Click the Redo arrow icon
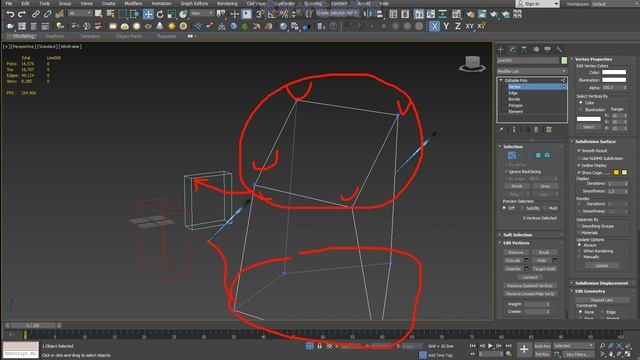 22,14
